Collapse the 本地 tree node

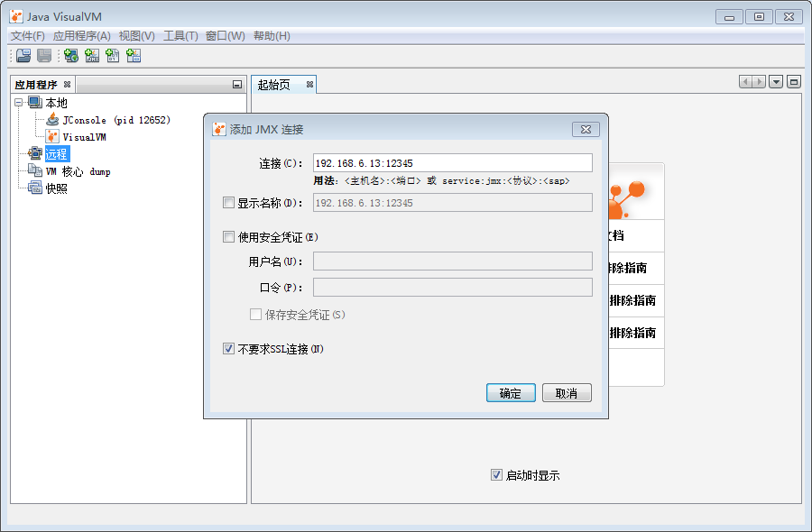click(x=18, y=103)
